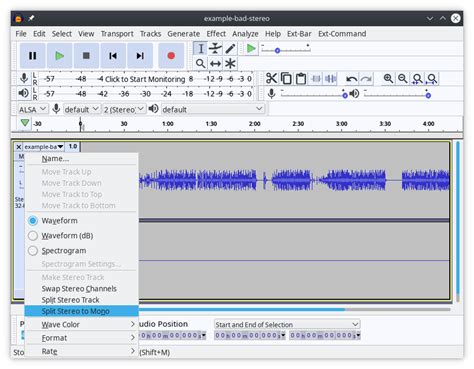Click the Stop transport button
The height and width of the screenshot is (369, 474).
click(x=86, y=56)
